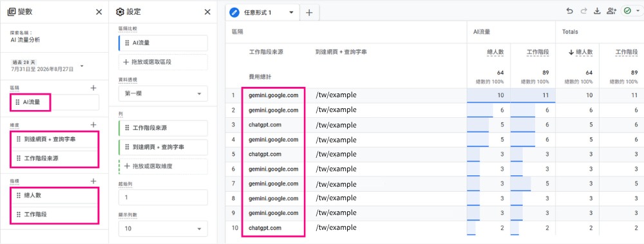Click gemini.google.com in row 8

273,198
